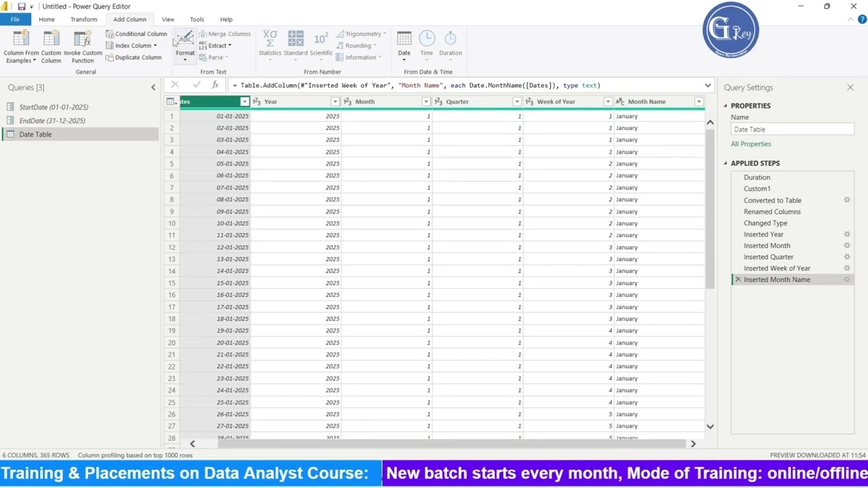The width and height of the screenshot is (868, 488).
Task: Open Quarter column filter dropdown
Action: pyautogui.click(x=517, y=102)
